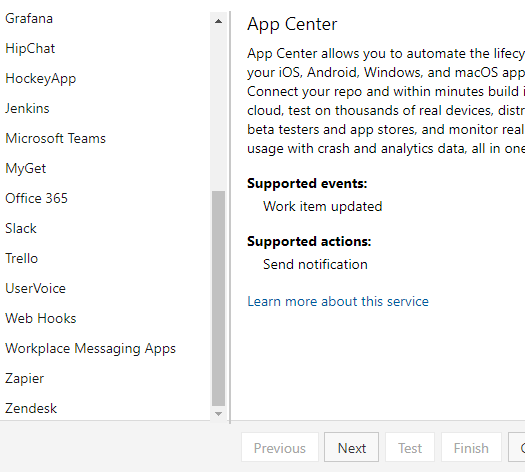Click the scrollbar down arrow
Image resolution: width=525 pixels, height=472 pixels.
(219, 414)
